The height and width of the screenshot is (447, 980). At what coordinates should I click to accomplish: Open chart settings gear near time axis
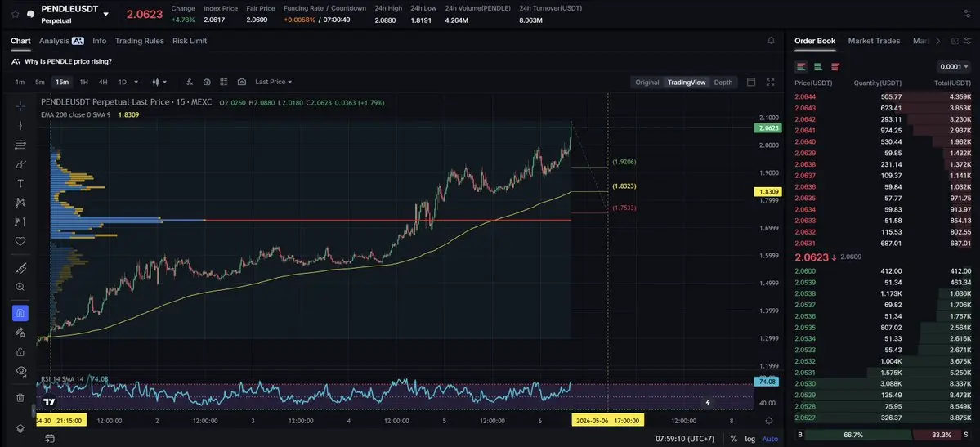[x=769, y=421]
